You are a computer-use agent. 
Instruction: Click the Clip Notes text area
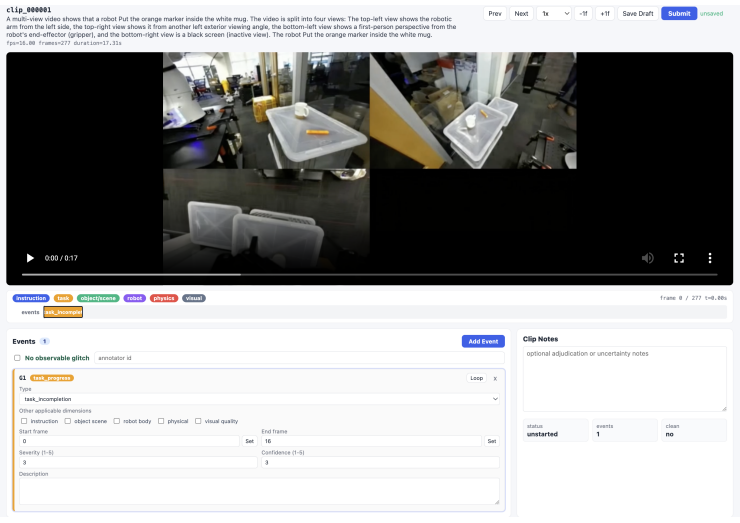[x=624, y=379]
